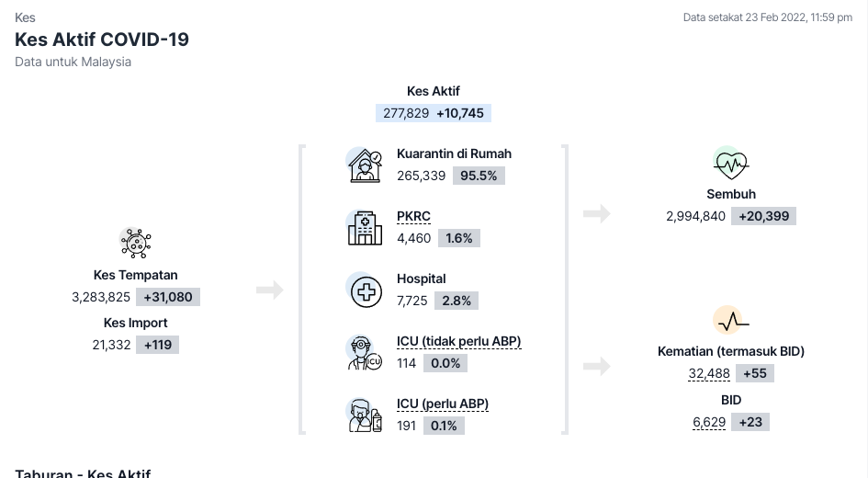
Task: Open the ICU (perlu ABP) label
Action: 442,404
